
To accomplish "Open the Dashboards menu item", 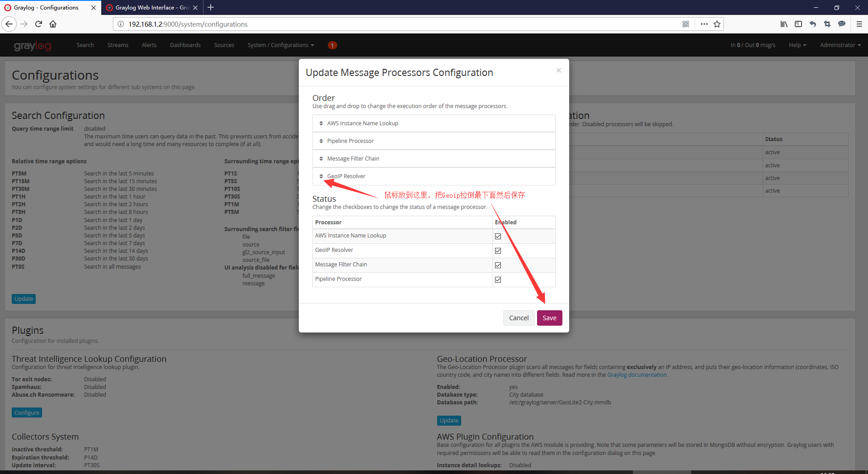I will point(185,45).
